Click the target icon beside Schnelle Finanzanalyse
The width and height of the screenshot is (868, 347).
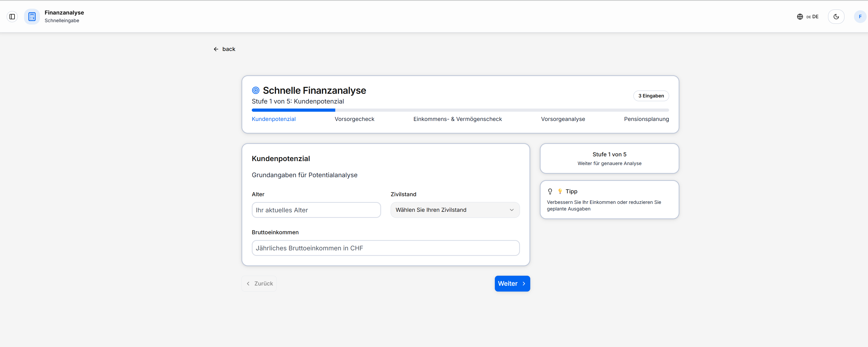pos(255,90)
